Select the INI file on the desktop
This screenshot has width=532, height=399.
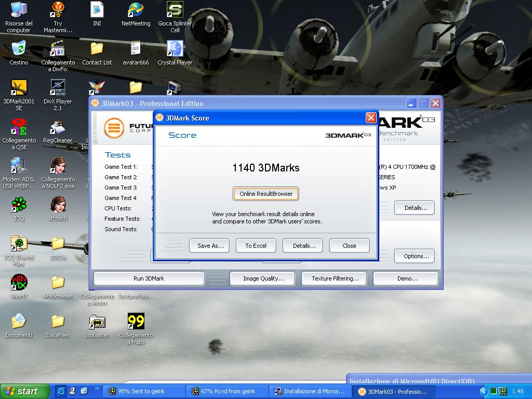point(97,14)
